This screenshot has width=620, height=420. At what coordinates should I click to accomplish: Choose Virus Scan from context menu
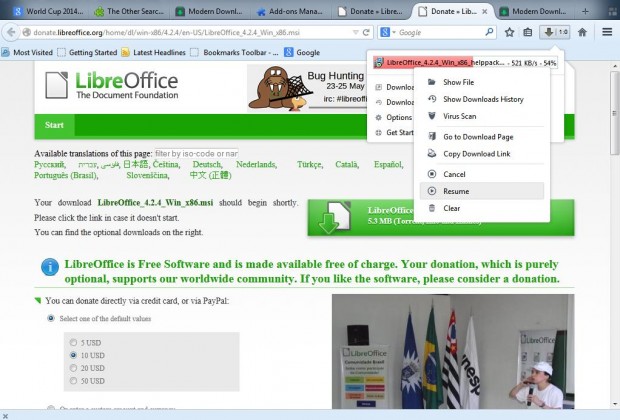482,116
